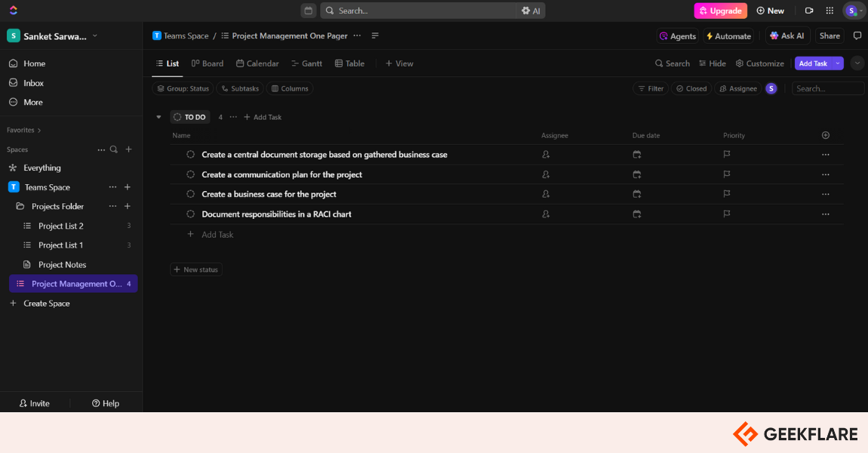Click the task search input field in the filter bar
The image size is (868, 453).
pos(827,88)
